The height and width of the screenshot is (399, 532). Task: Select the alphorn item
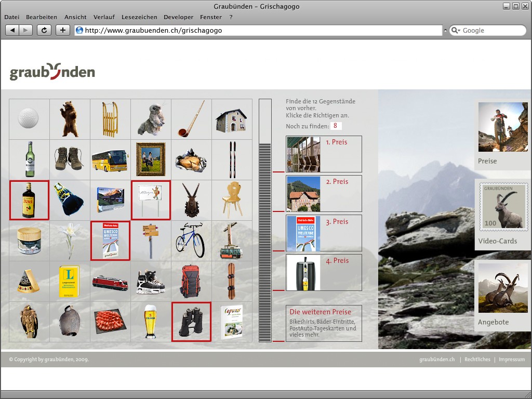pos(192,119)
